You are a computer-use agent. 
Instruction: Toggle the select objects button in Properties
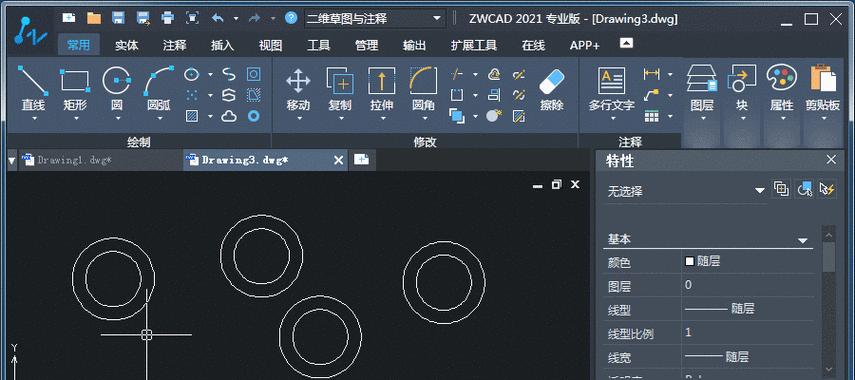[804, 189]
